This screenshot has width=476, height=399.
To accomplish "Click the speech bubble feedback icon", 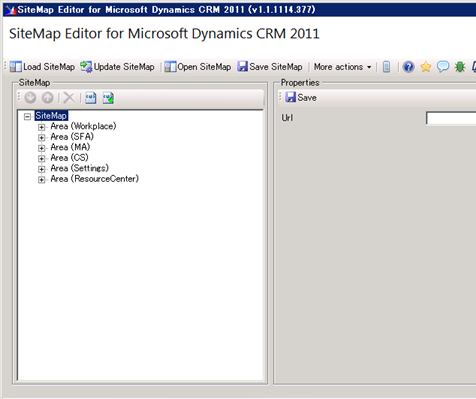I will 443,67.
